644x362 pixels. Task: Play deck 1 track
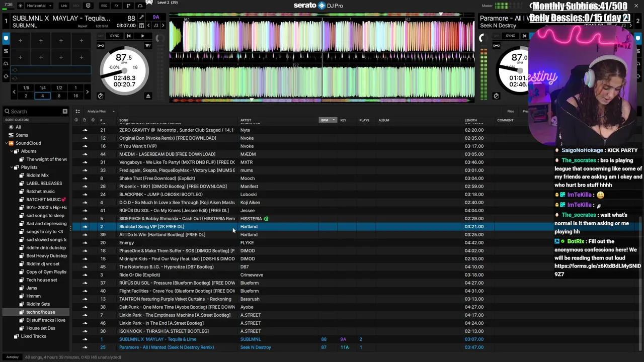click(x=143, y=36)
